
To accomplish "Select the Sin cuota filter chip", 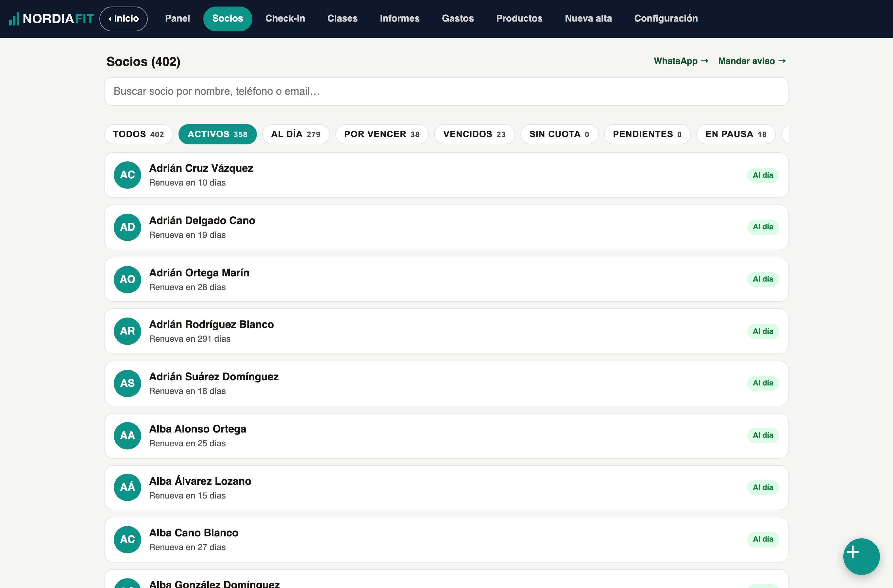I will tap(560, 134).
